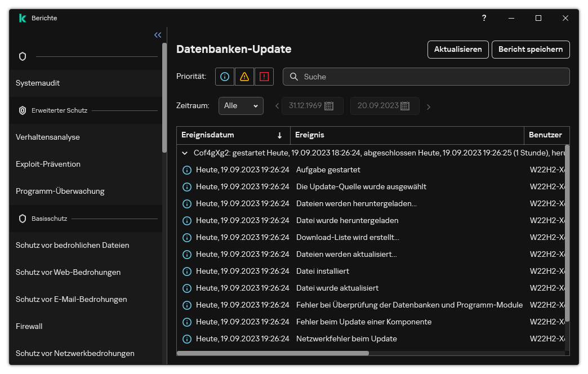Select Firewall in the sidebar
Viewport: 588px width, 374px height.
tap(29, 327)
